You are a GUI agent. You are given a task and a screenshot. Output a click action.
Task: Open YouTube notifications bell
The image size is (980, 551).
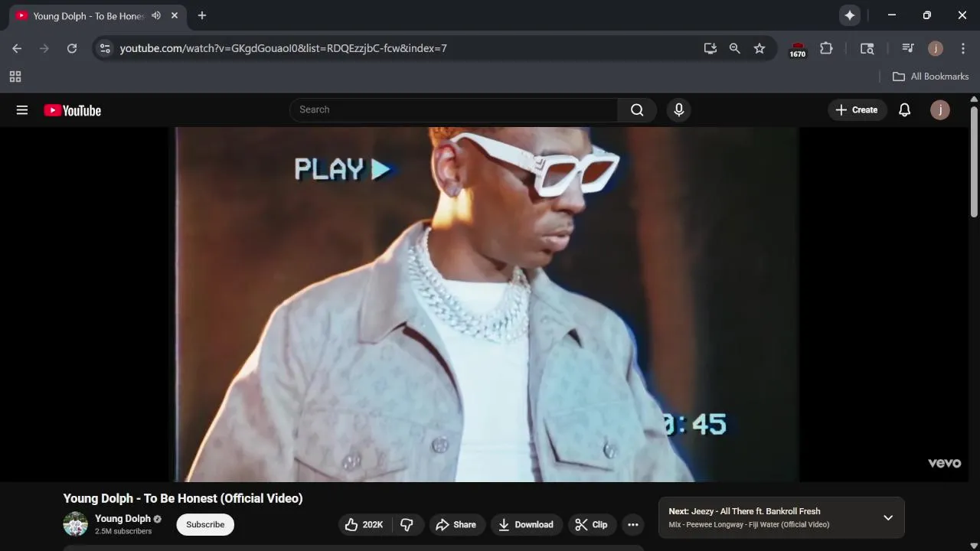(904, 109)
